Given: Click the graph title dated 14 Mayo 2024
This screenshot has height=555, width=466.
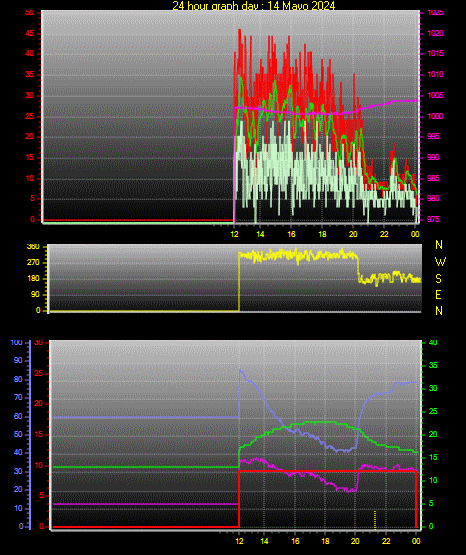Looking at the screenshot, I should [253, 5].
